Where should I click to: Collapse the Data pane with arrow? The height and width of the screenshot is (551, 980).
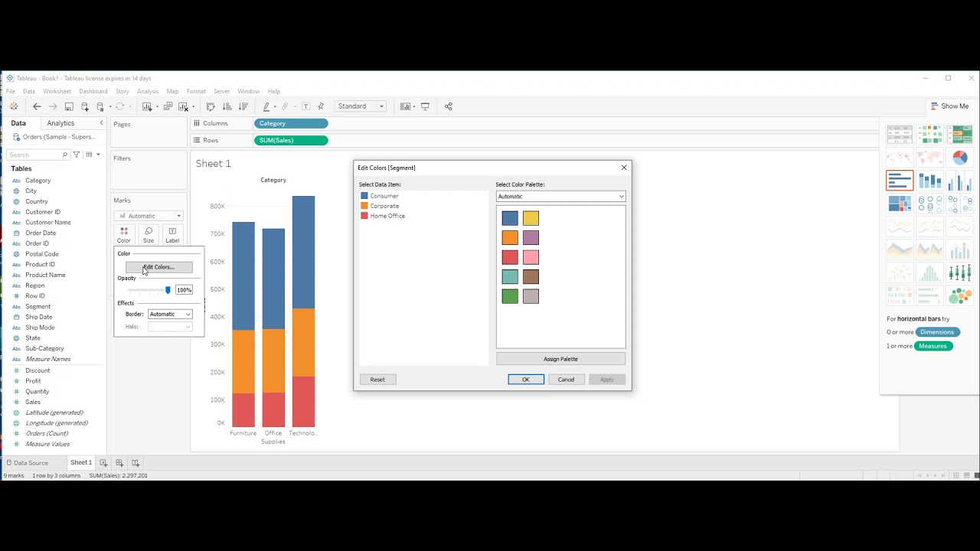(x=101, y=123)
